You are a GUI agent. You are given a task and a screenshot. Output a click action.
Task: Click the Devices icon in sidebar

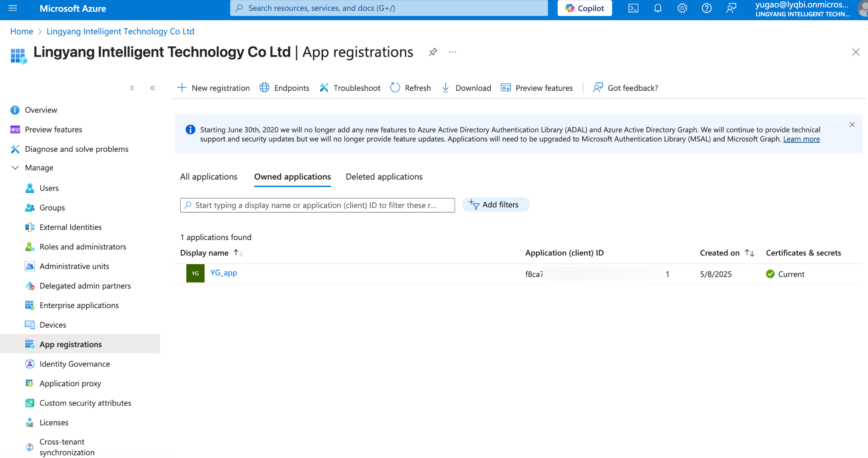pos(30,325)
